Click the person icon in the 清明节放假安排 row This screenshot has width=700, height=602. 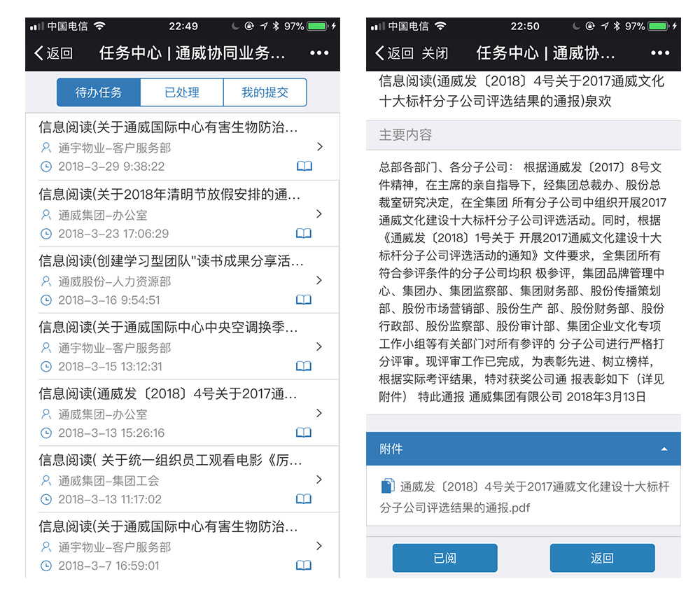[x=46, y=215]
